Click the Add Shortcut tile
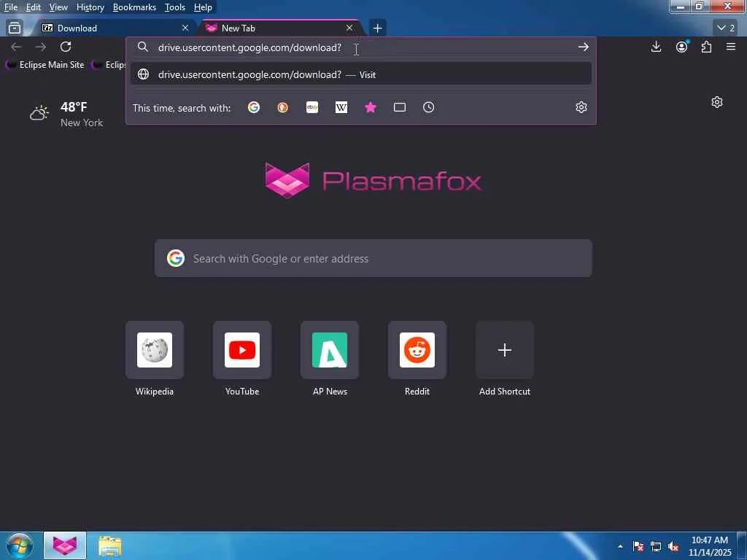This screenshot has width=747, height=560. pos(505,350)
